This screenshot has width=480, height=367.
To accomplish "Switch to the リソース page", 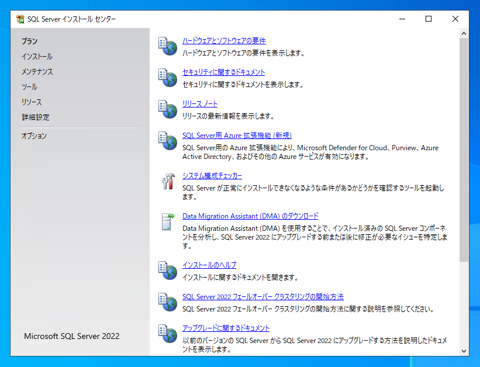I will coord(32,102).
